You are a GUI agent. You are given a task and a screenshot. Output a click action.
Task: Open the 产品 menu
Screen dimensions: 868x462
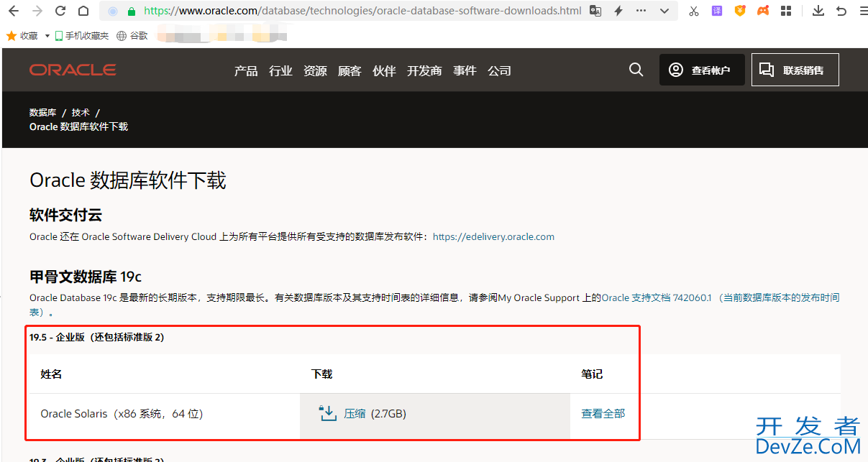click(246, 70)
